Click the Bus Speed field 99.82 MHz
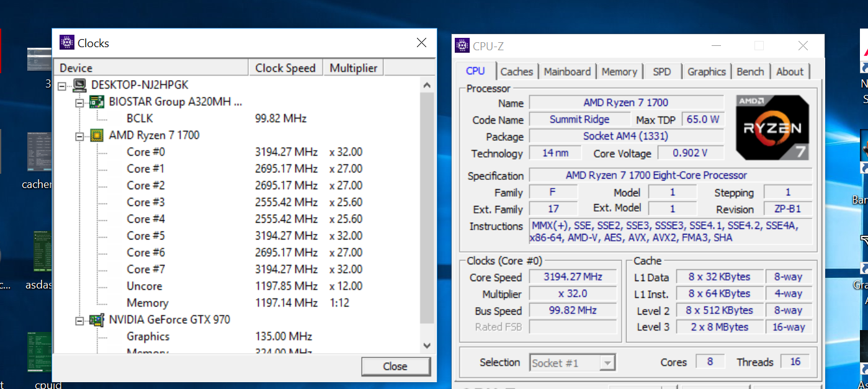The width and height of the screenshot is (868, 389). coord(573,310)
